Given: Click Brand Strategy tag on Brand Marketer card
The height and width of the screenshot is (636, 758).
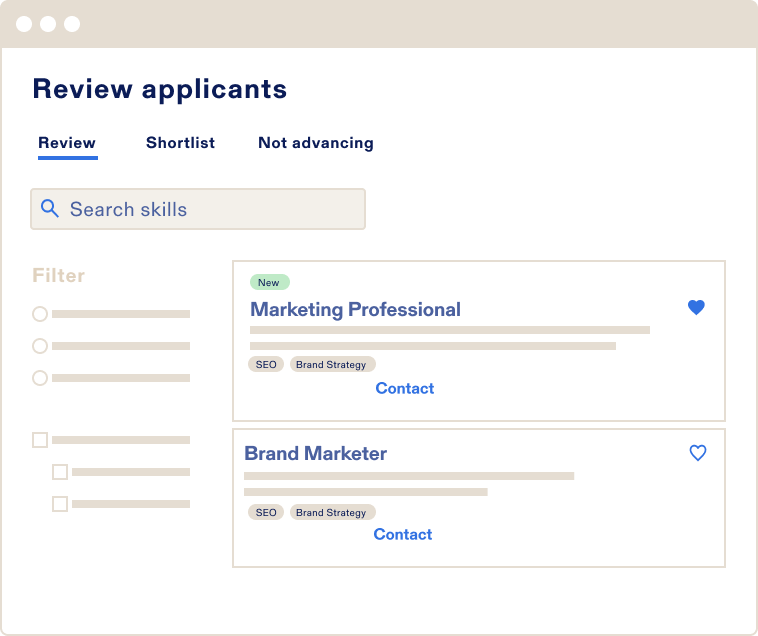Looking at the screenshot, I should 331,513.
